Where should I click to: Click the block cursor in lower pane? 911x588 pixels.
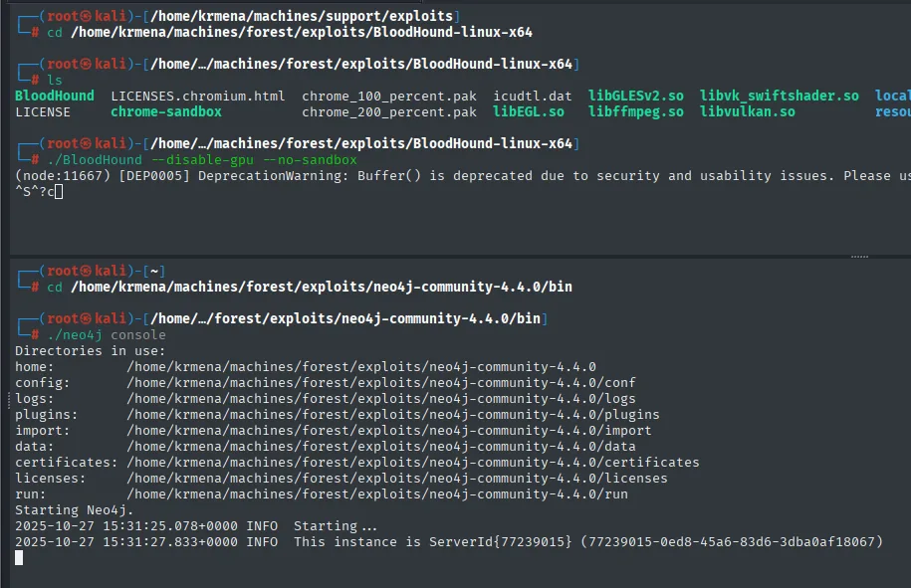click(x=19, y=558)
